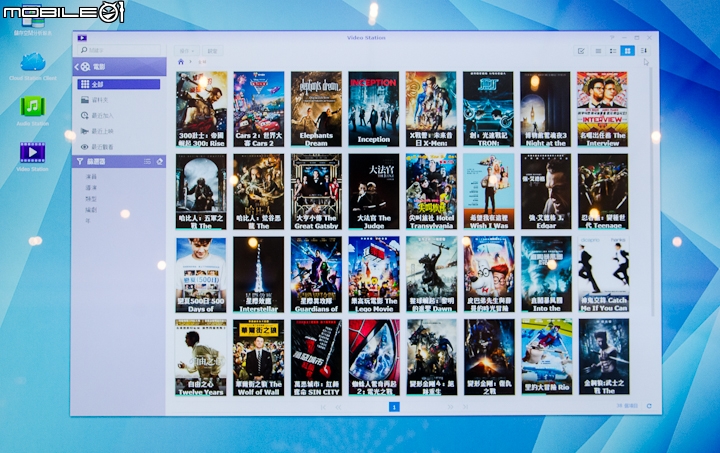Click the film reel library icon
720x453 pixels.
tap(85, 67)
